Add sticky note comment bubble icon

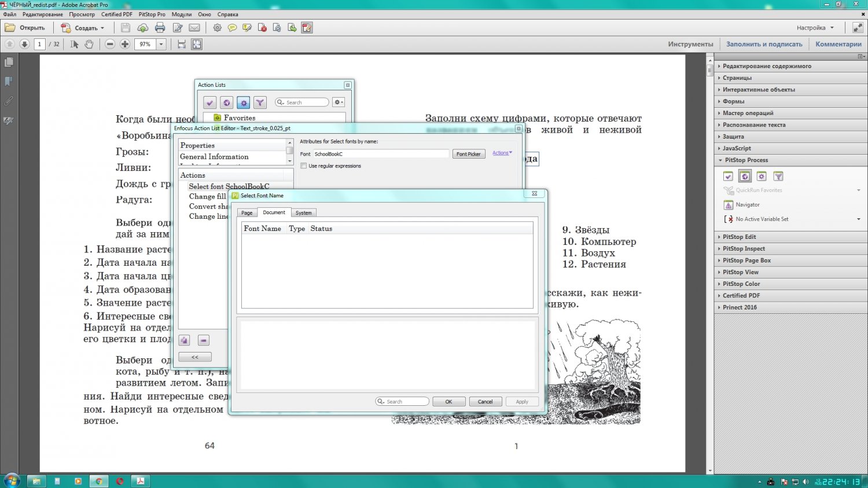coord(232,28)
